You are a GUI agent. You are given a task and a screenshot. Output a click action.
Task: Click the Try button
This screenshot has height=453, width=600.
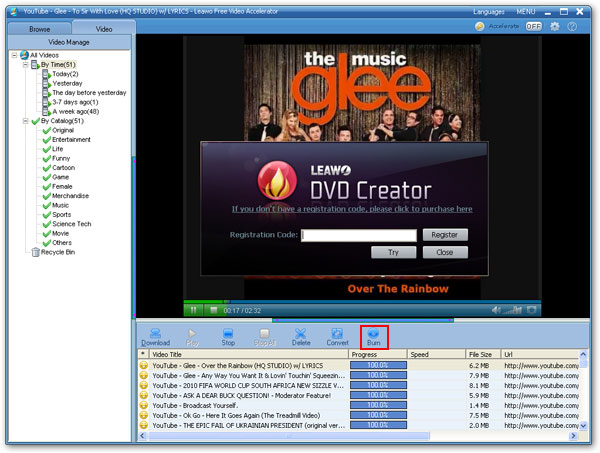(393, 253)
